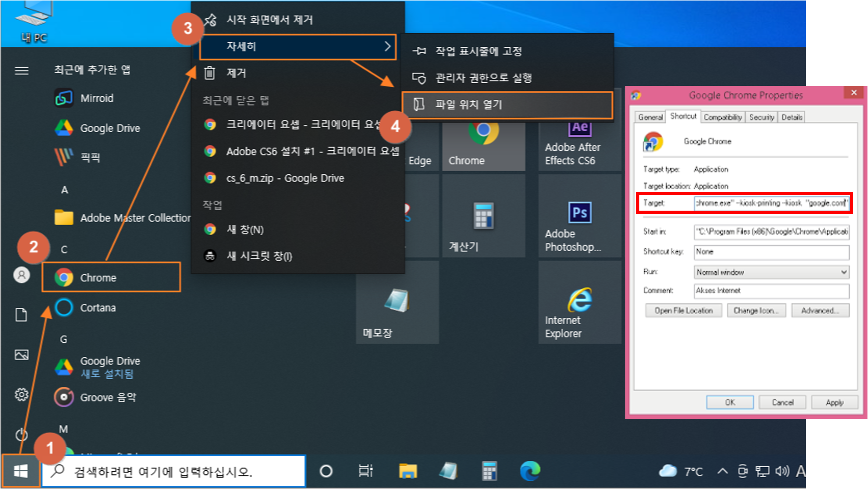Screen dimensions: 868x489
Task: Expand the Adobe Master Collection folder
Action: pyautogui.click(x=122, y=218)
